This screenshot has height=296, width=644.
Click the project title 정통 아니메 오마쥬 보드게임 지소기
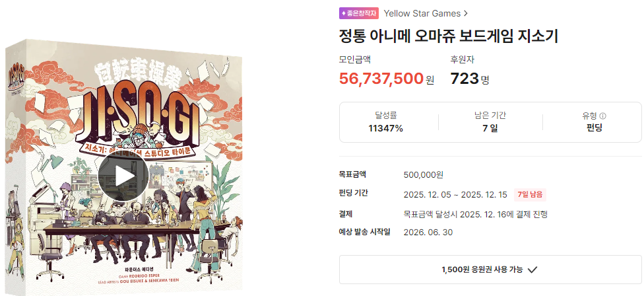pos(449,36)
